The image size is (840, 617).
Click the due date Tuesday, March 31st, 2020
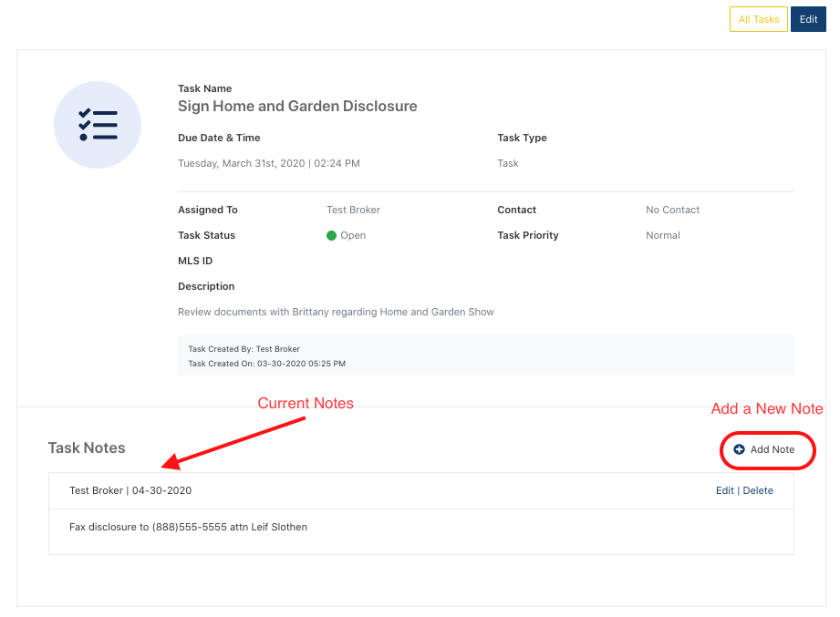click(x=241, y=163)
